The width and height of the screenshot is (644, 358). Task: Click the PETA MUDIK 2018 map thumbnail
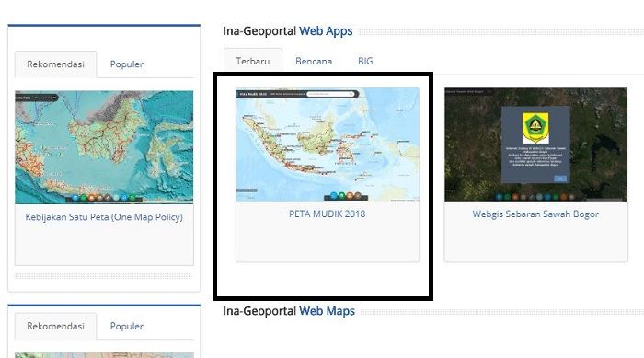328,144
